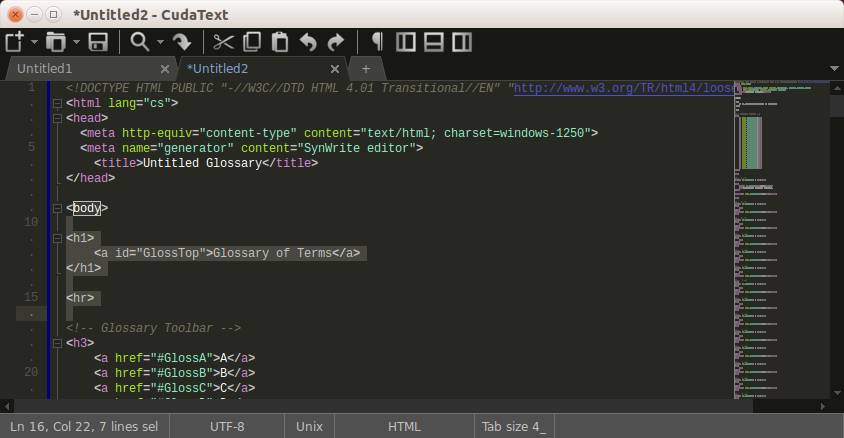Collapse the h3 tag fold marker

58,343
